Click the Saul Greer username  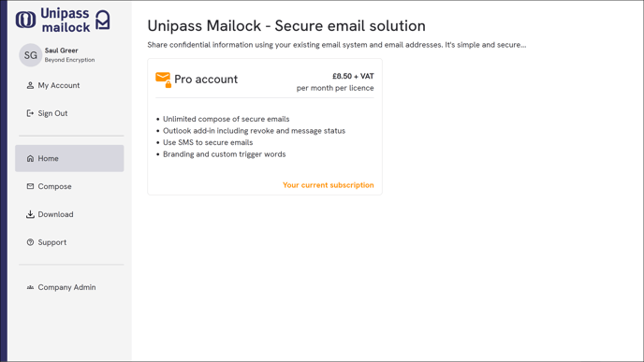(61, 51)
